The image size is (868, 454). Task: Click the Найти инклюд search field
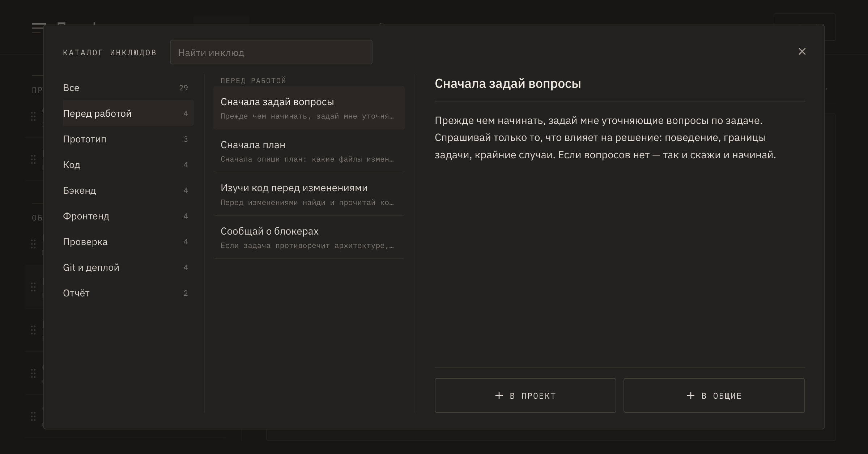[x=271, y=52]
